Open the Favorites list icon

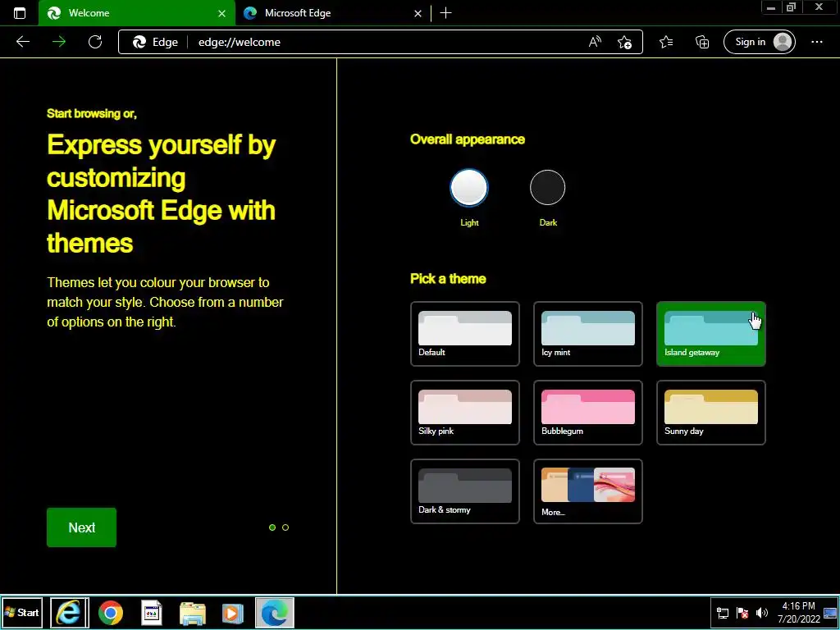click(666, 42)
